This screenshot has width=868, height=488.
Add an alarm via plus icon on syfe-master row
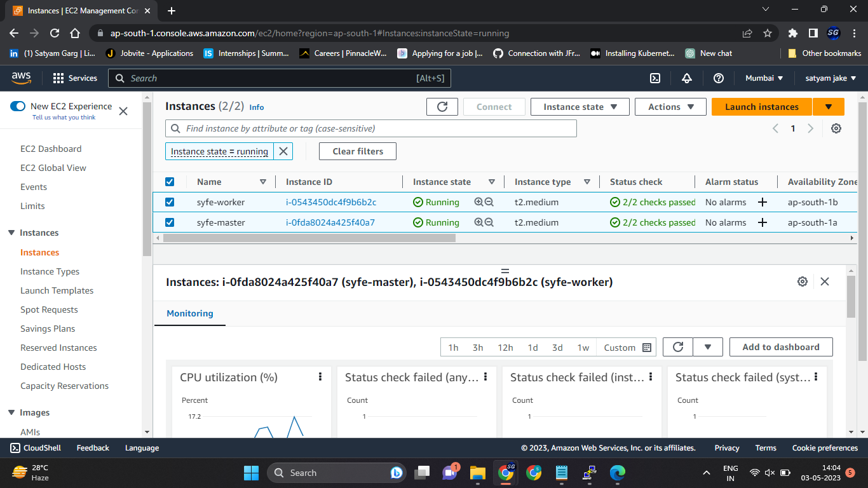click(x=762, y=222)
